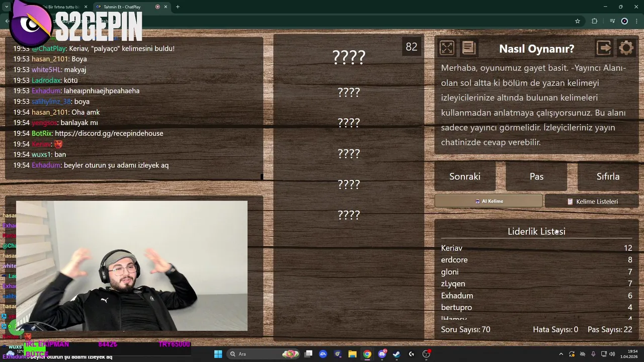Click the timer value 82
Image resolution: width=644 pixels, height=362 pixels.
click(412, 47)
